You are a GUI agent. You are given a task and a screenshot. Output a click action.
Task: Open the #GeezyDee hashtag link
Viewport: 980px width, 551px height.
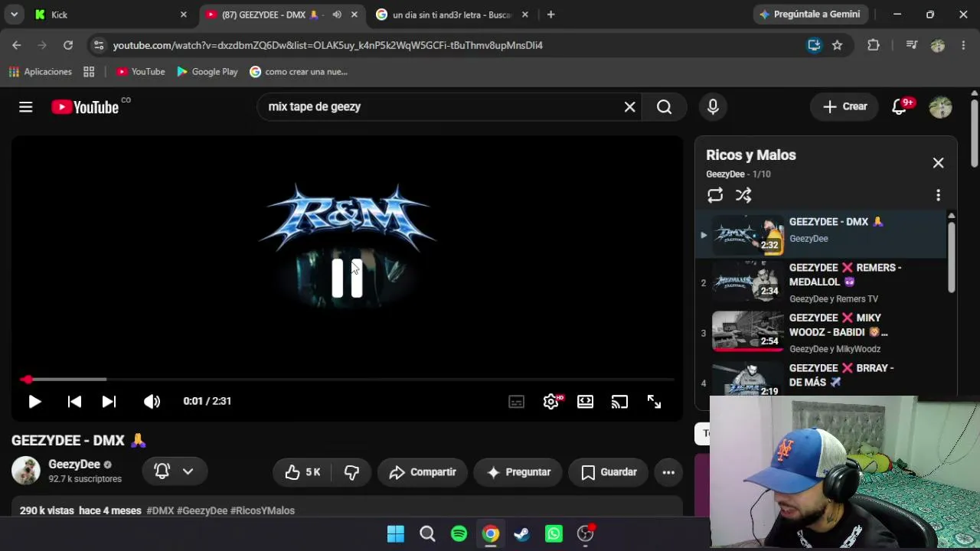(x=202, y=510)
